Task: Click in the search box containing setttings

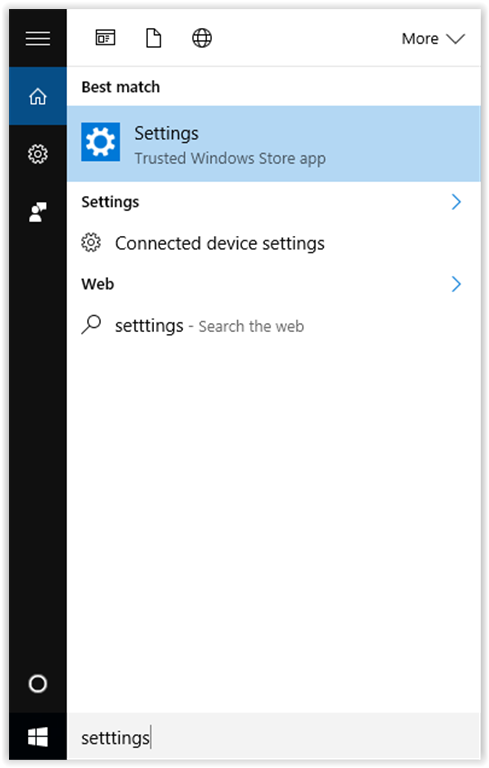Action: [273, 737]
